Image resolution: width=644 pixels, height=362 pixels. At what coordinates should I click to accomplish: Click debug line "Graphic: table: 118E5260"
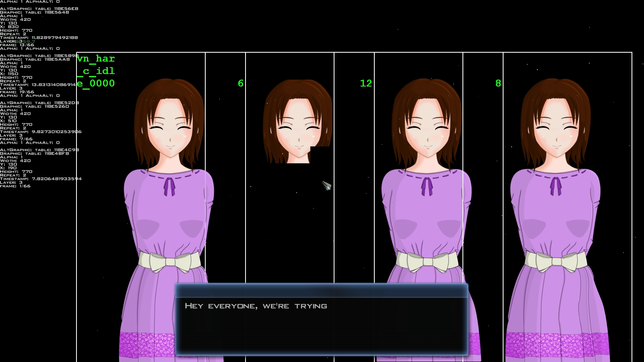[x=35, y=107]
